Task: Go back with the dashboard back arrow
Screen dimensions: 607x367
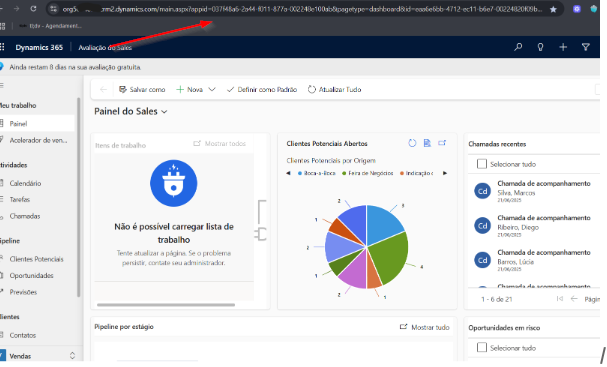Action: coord(103,90)
